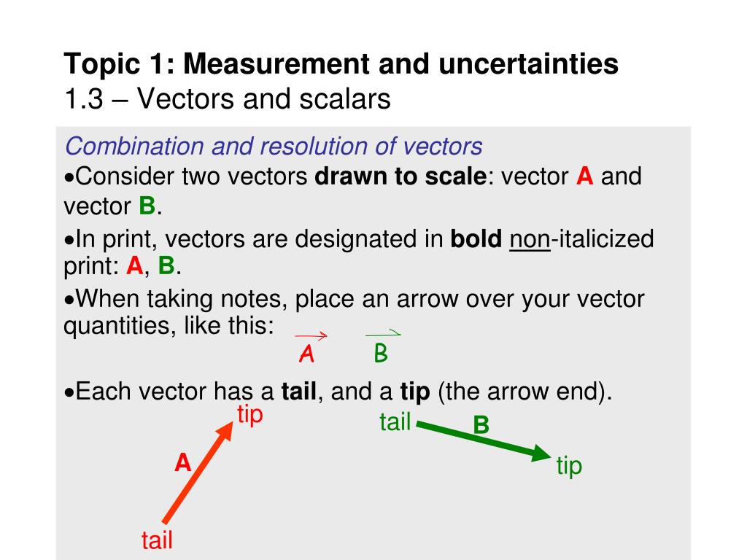Click the text 'quantities, like this:'
Viewport: 747px width, 560px height.
pyautogui.click(x=169, y=326)
